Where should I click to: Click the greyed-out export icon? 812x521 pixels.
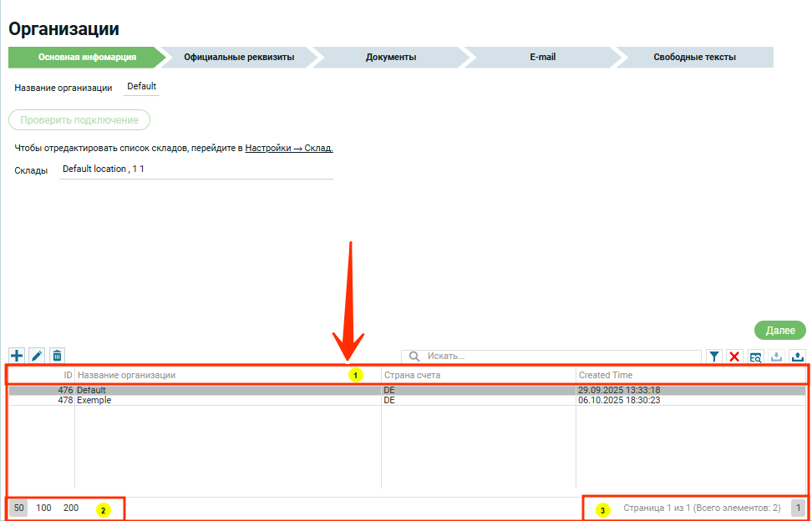coord(776,357)
